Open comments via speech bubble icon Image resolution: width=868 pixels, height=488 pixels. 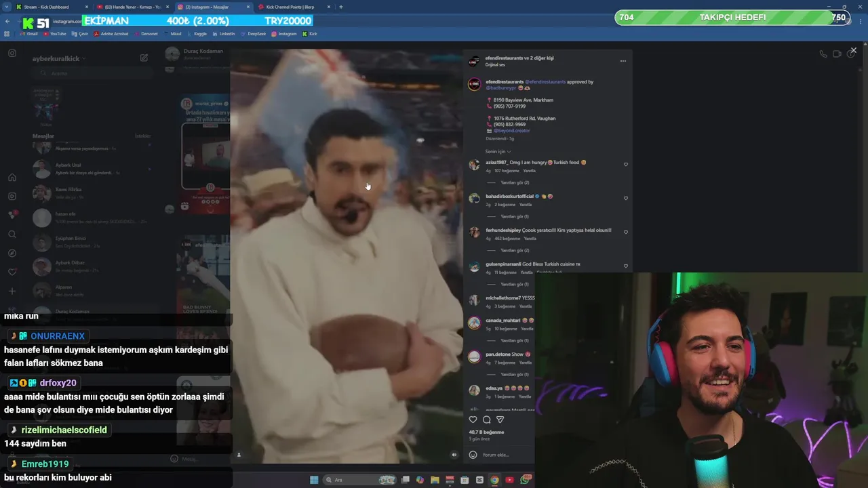click(486, 420)
